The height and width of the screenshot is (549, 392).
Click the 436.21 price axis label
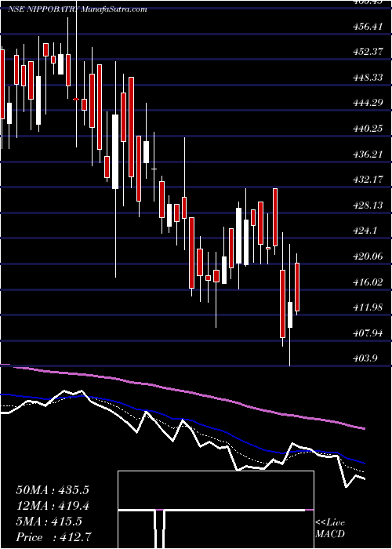368,155
